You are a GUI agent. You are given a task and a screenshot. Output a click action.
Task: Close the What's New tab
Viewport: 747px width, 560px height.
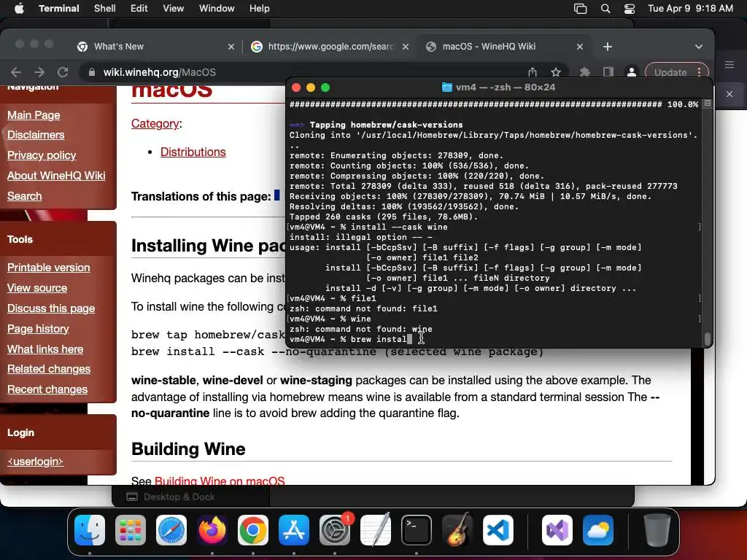click(x=231, y=47)
